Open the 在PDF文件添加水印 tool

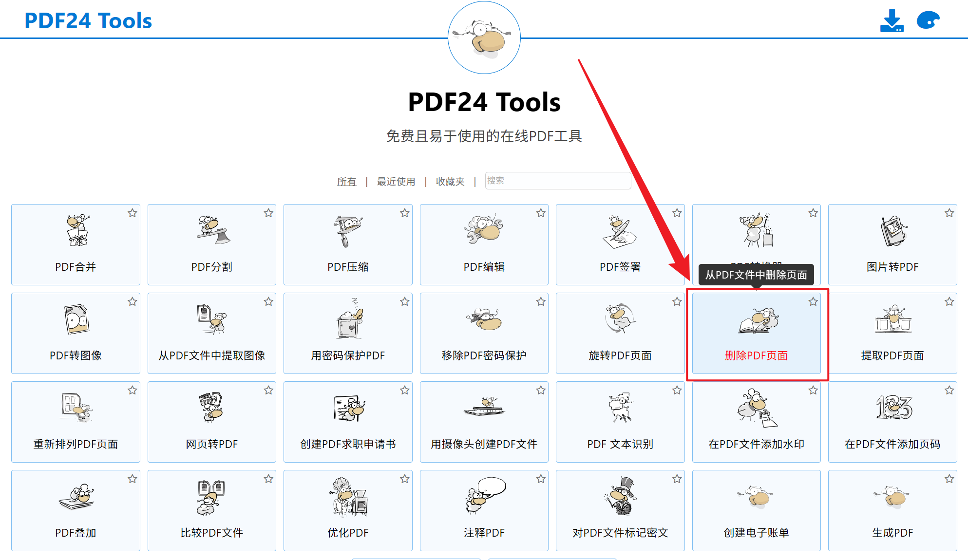[x=756, y=422]
